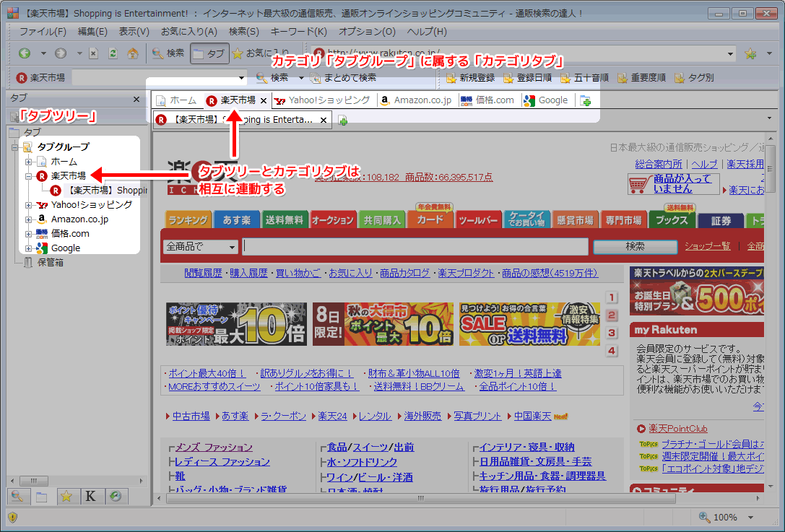Switch to the ホーム category tab
This screenshot has width=785, height=532.
176,100
